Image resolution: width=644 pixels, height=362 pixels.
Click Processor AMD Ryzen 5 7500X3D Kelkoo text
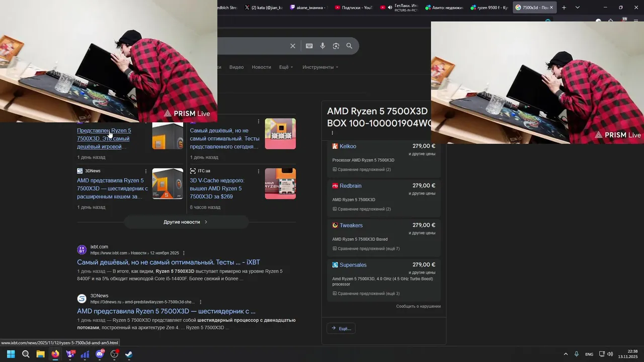(363, 160)
